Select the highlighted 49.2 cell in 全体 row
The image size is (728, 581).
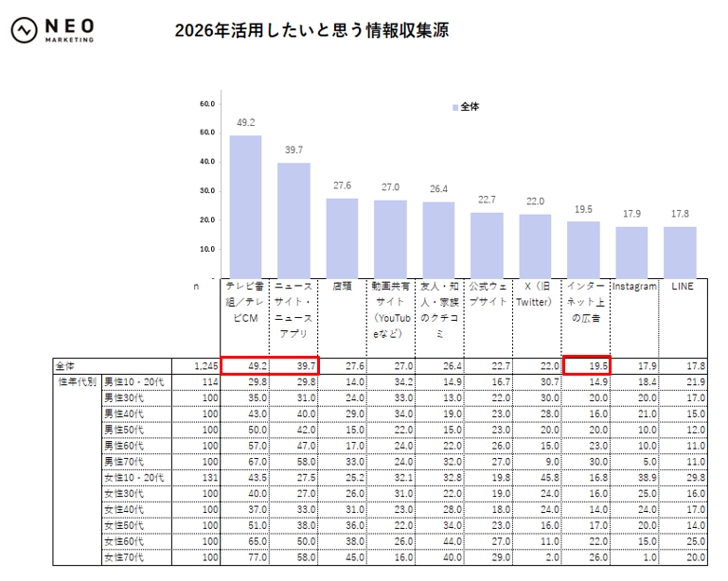click(x=245, y=365)
